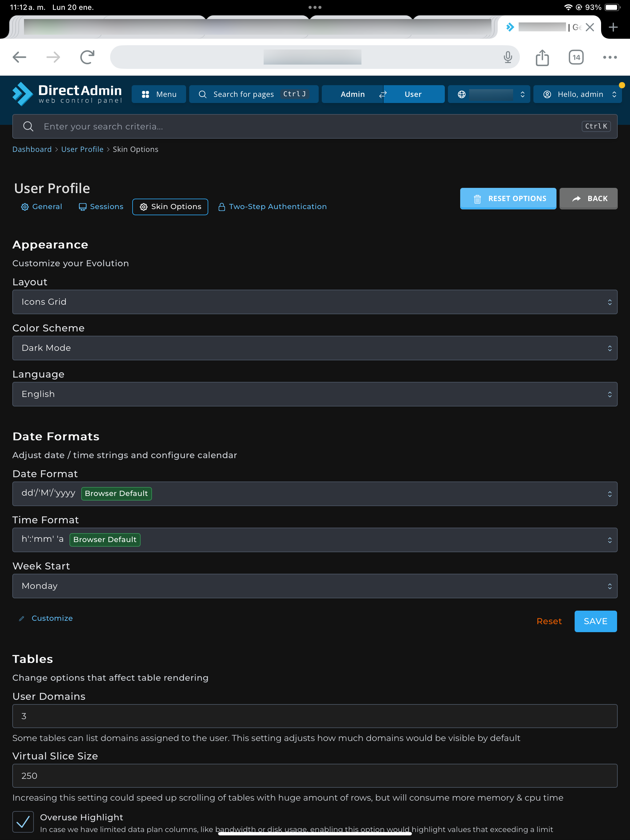Image resolution: width=630 pixels, height=840 pixels.
Task: Open the browser three-dot more menu
Action: [609, 57]
